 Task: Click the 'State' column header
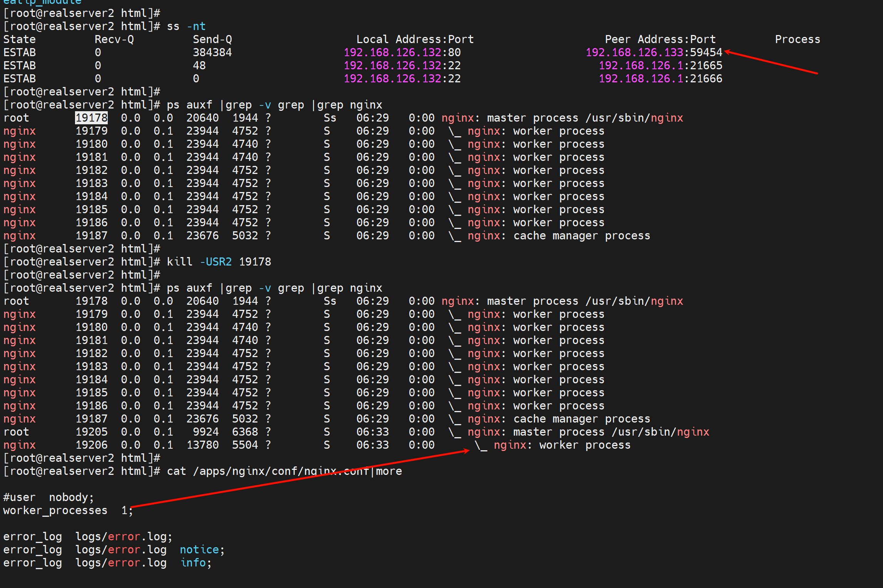tap(19, 39)
